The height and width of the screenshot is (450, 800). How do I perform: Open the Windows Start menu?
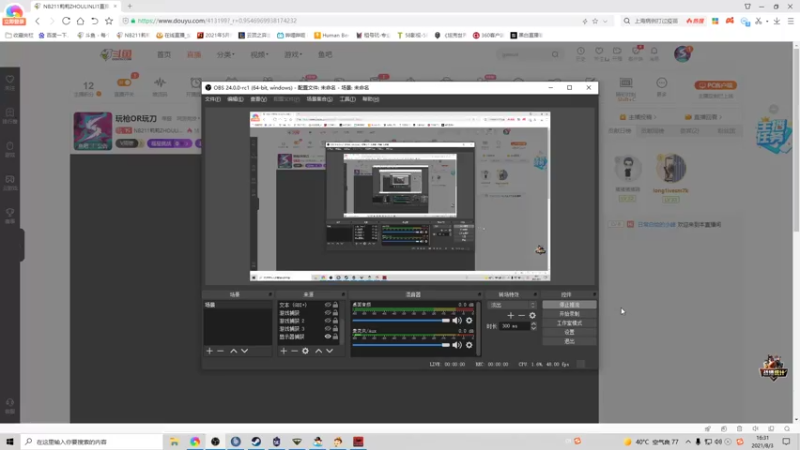(x=10, y=441)
